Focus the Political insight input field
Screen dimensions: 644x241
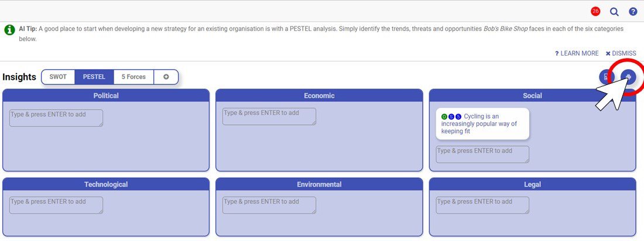tap(56, 118)
